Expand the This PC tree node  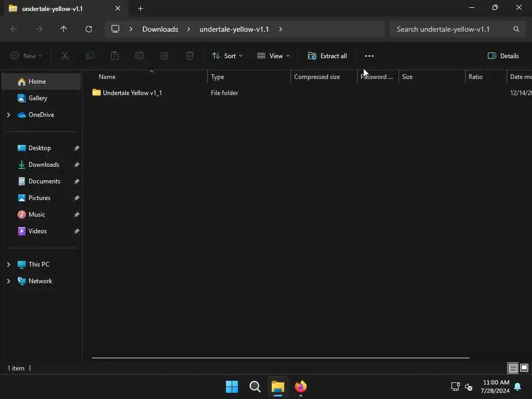coord(9,264)
